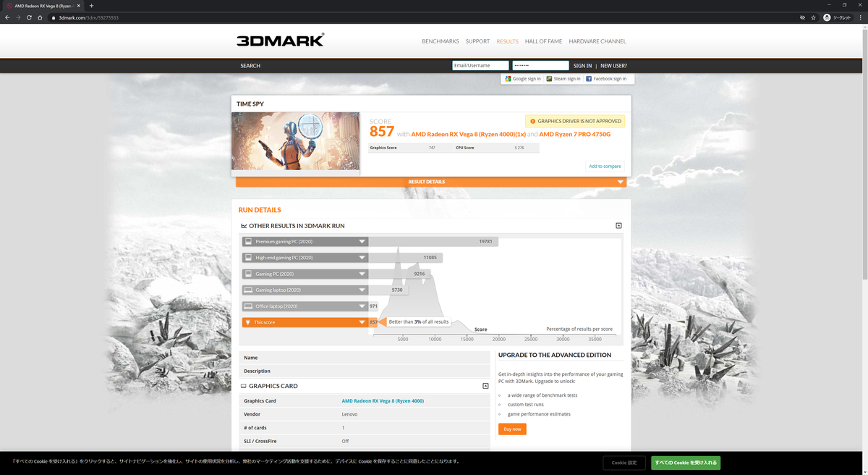Click the SIGN IN link

pos(582,66)
